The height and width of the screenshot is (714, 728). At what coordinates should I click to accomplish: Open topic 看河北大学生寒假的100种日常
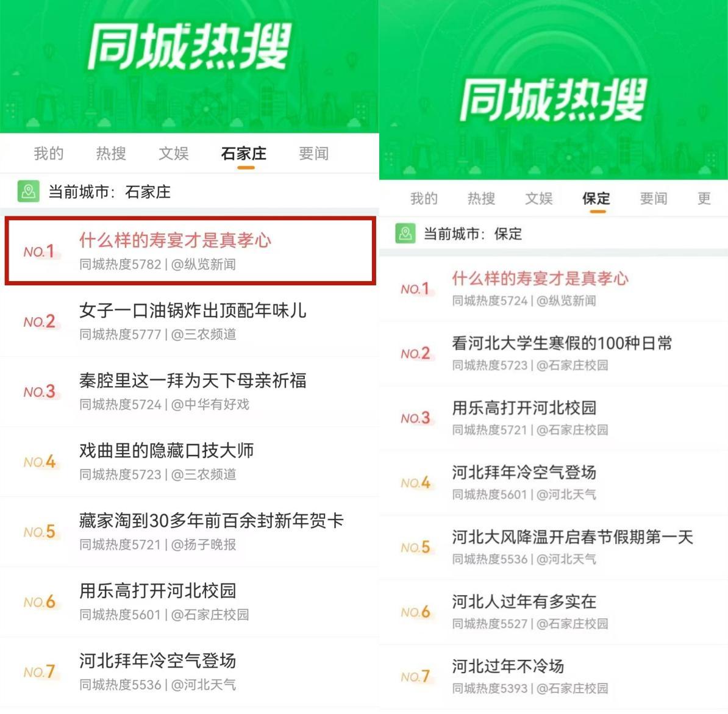(x=562, y=343)
